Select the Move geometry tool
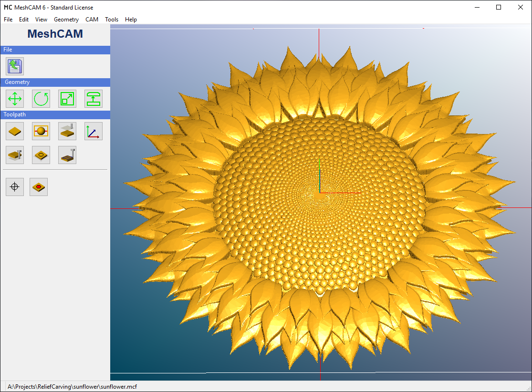Image resolution: width=532 pixels, height=392 pixels. (x=15, y=99)
